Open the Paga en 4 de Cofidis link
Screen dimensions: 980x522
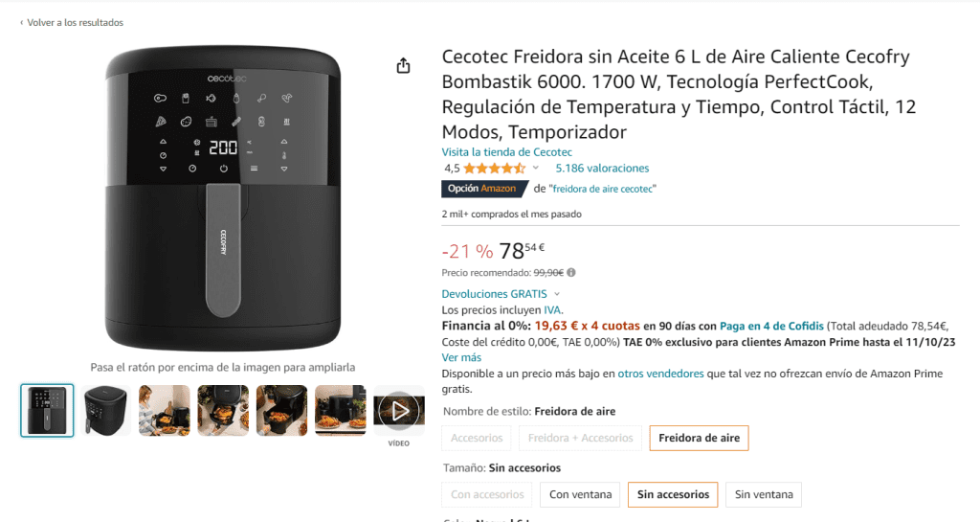[x=772, y=326]
